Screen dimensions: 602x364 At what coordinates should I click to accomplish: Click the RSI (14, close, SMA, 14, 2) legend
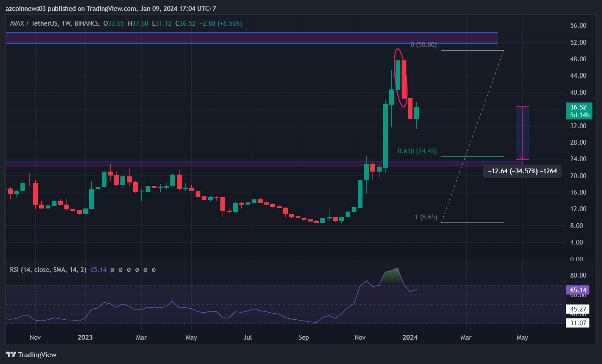pyautogui.click(x=48, y=270)
